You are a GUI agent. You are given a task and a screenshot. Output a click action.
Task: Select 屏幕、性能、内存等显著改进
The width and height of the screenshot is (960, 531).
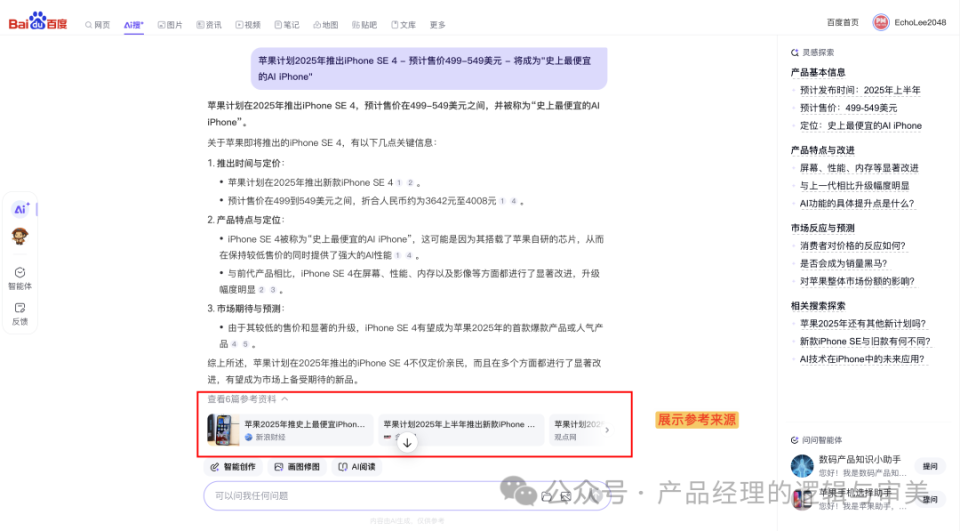pyautogui.click(x=859, y=168)
